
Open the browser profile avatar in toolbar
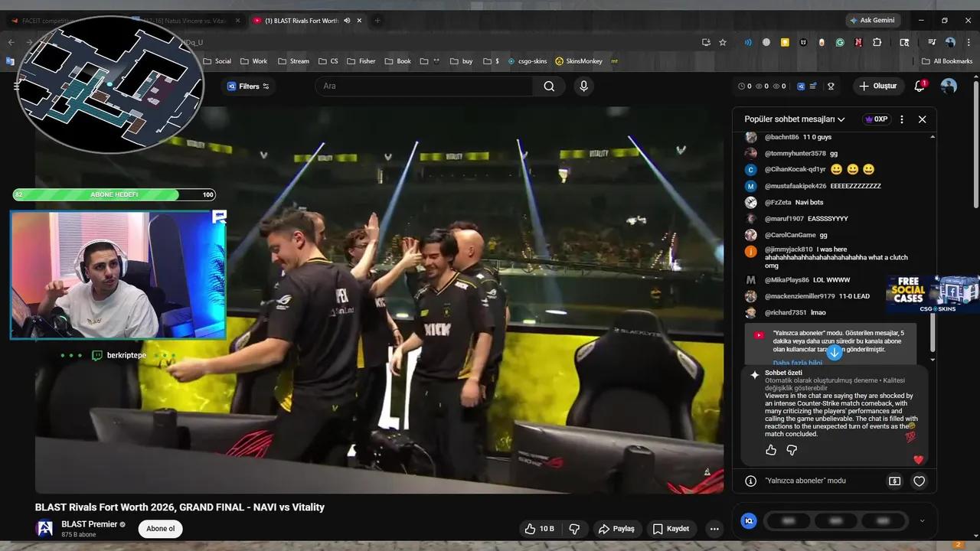pyautogui.click(x=950, y=43)
